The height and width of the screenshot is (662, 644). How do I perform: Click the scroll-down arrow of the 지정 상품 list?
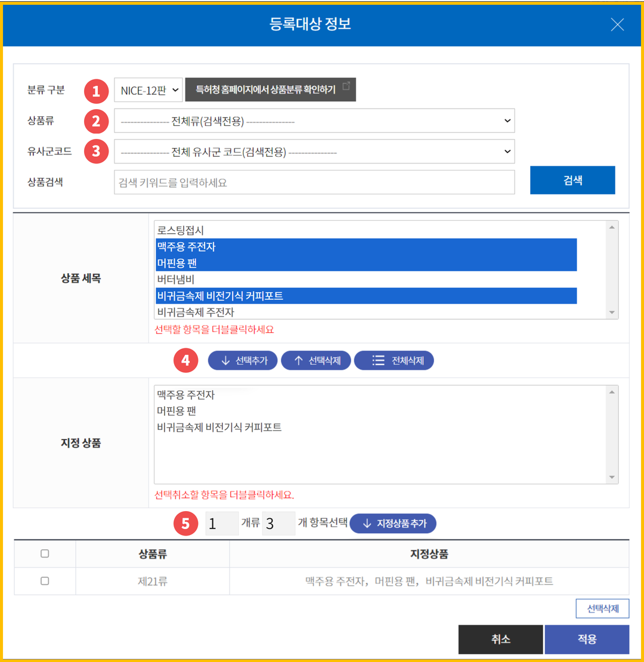(x=613, y=477)
